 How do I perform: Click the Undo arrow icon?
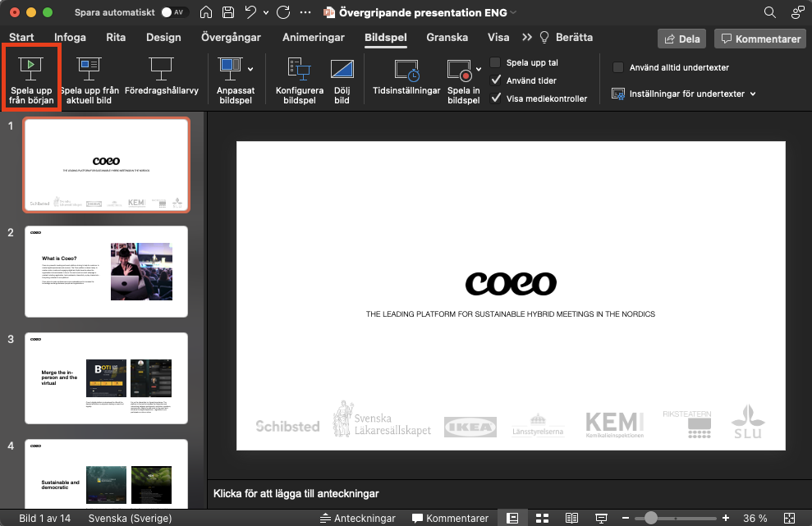pyautogui.click(x=250, y=12)
